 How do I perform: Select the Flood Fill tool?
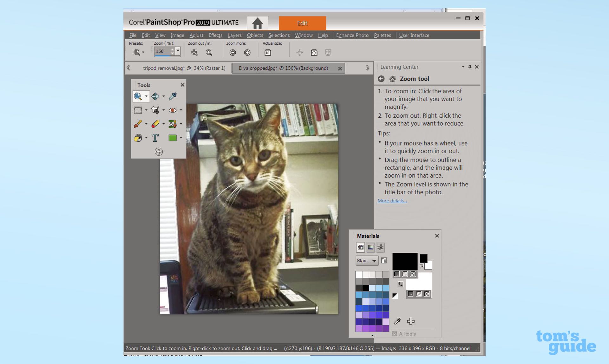(x=139, y=138)
